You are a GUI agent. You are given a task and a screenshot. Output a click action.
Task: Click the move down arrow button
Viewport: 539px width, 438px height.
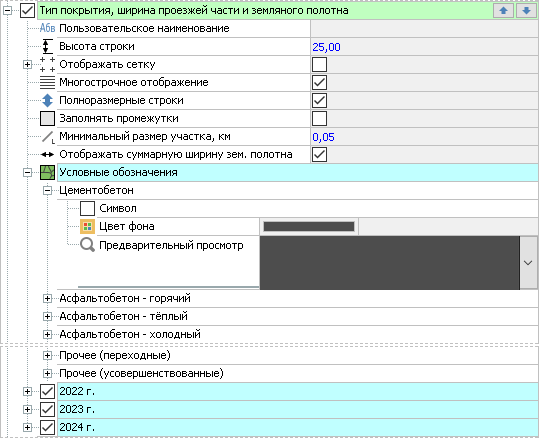coord(526,11)
